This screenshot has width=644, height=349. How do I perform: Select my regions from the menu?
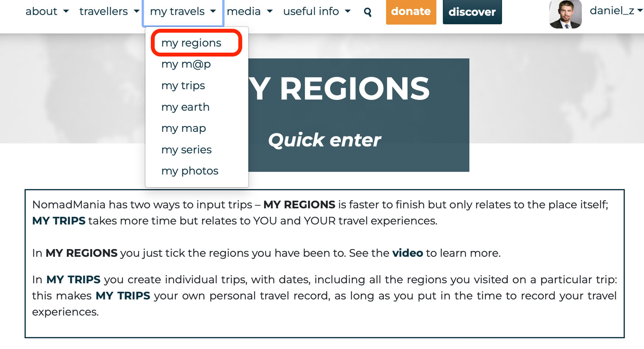click(x=191, y=43)
